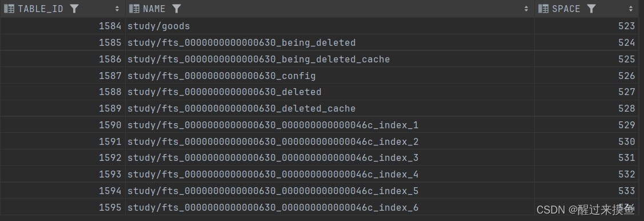
Task: Click the TABLE_ID column table icon
Action: tap(9, 9)
